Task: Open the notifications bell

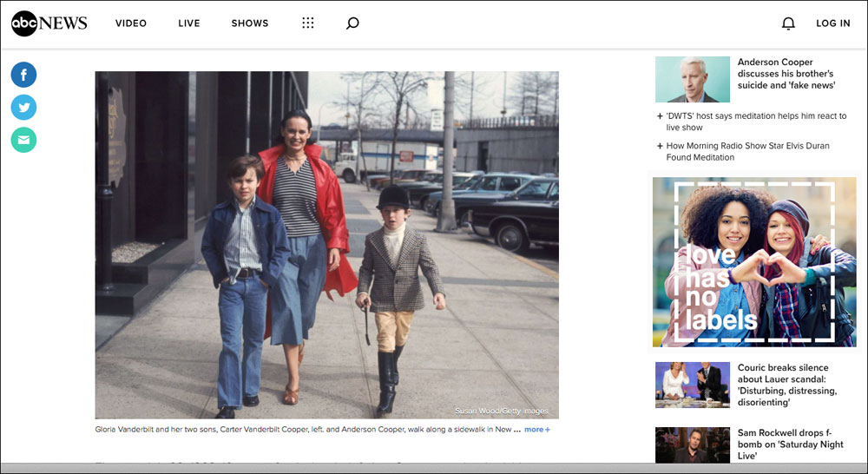Action: coord(788,23)
